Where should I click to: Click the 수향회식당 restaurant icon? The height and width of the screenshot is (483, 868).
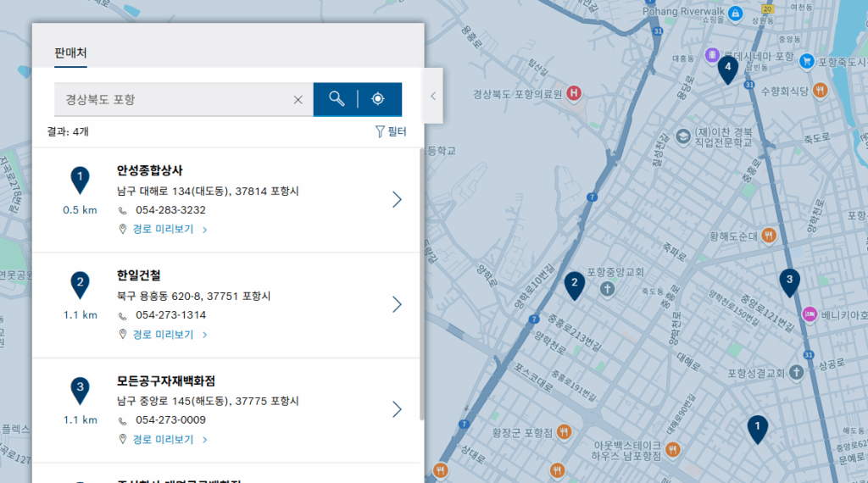point(820,90)
